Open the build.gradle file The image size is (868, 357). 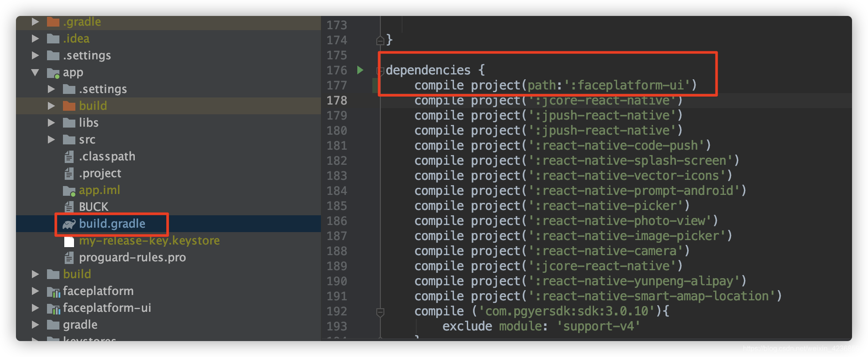click(x=112, y=224)
